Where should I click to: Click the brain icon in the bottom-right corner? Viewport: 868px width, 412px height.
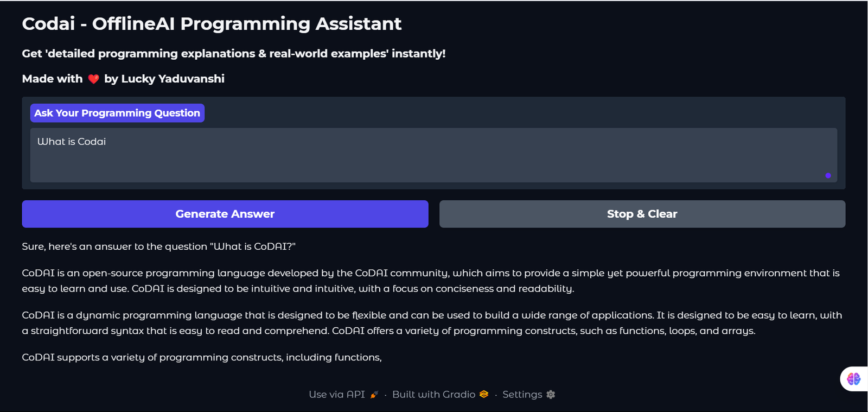point(853,379)
